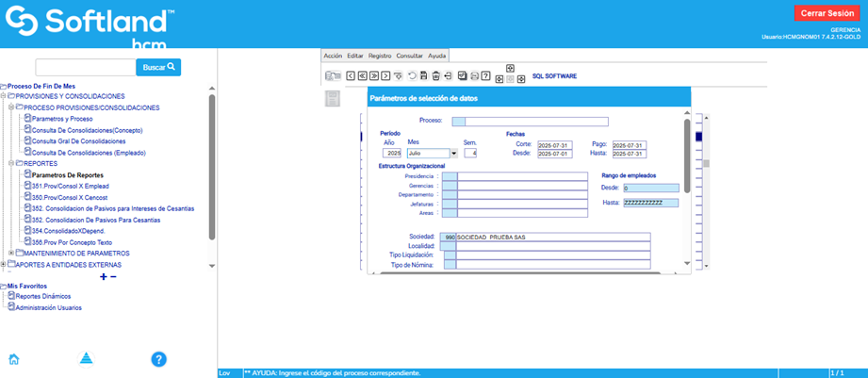The height and width of the screenshot is (378, 868).
Task: Go to the previous record arrow
Action: point(351,75)
